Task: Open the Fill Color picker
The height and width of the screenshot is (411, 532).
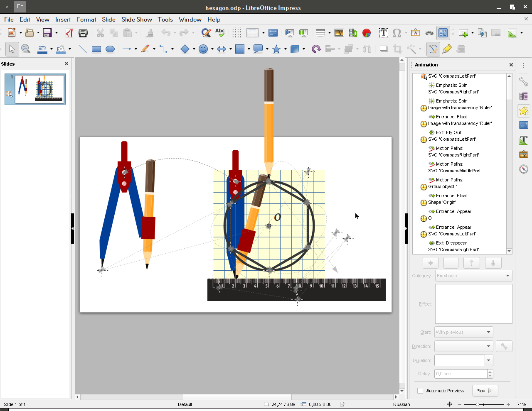Action: [61, 49]
